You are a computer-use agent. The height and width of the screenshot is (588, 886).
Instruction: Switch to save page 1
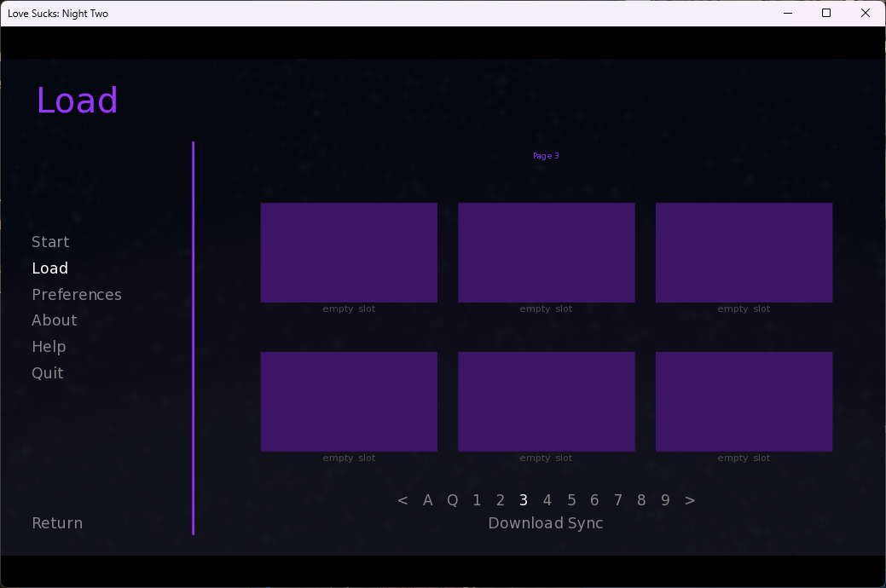(477, 500)
